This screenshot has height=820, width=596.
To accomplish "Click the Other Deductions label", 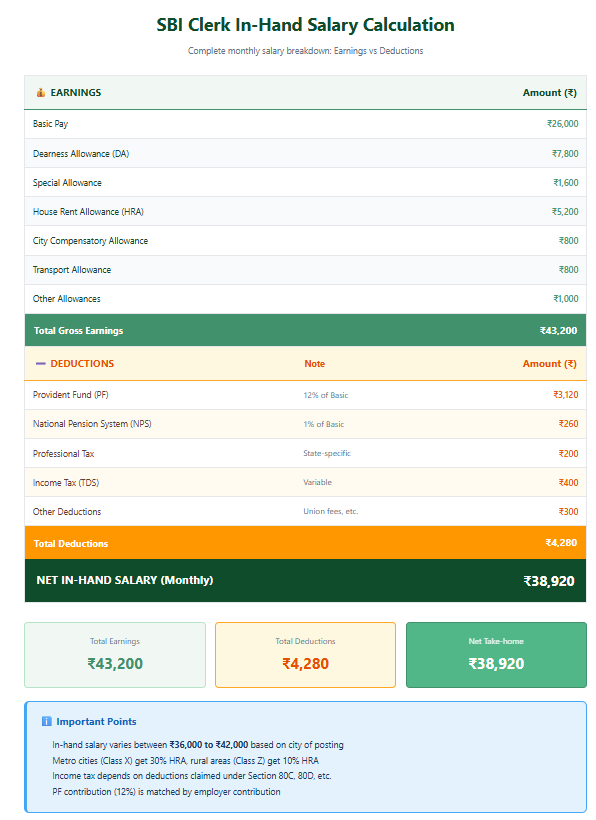I will click(x=67, y=511).
